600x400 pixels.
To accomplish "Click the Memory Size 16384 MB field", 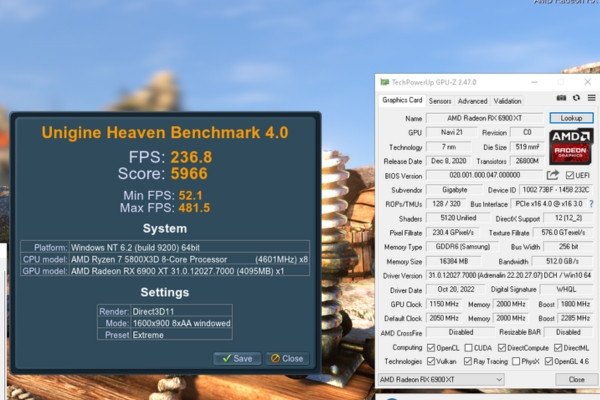I will [454, 261].
